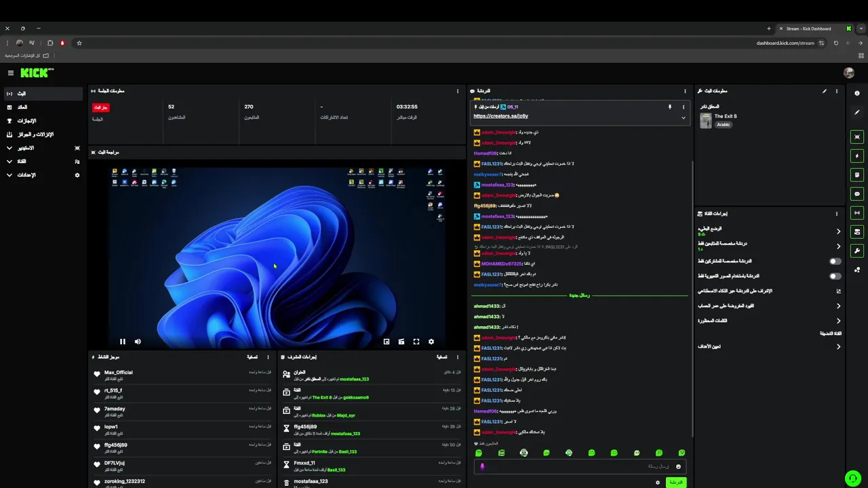Screen dimensions: 868x488
Task: Open the green Kick help bubble
Action: click(852, 479)
